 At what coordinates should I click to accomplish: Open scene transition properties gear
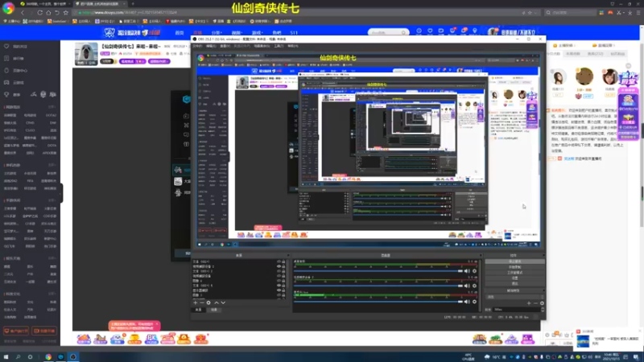[542, 303]
